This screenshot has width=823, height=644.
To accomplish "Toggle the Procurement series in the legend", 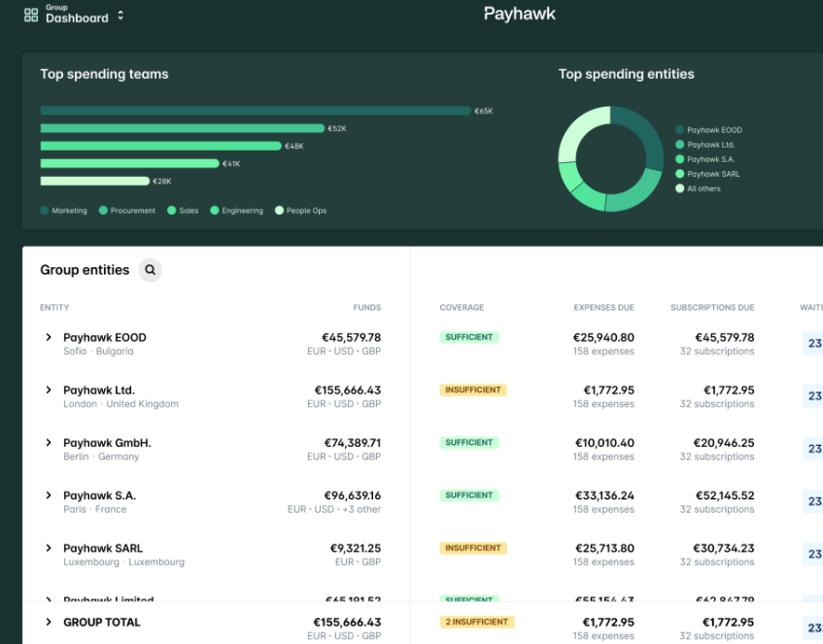I will [104, 210].
